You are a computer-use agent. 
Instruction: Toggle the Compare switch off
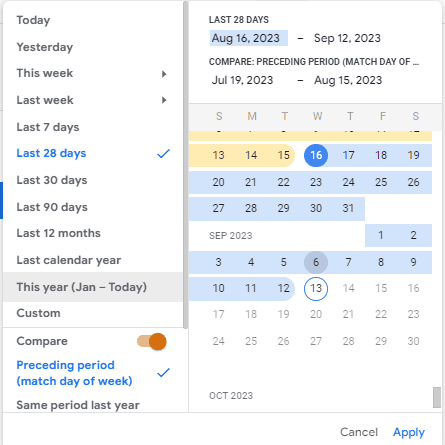(x=152, y=341)
